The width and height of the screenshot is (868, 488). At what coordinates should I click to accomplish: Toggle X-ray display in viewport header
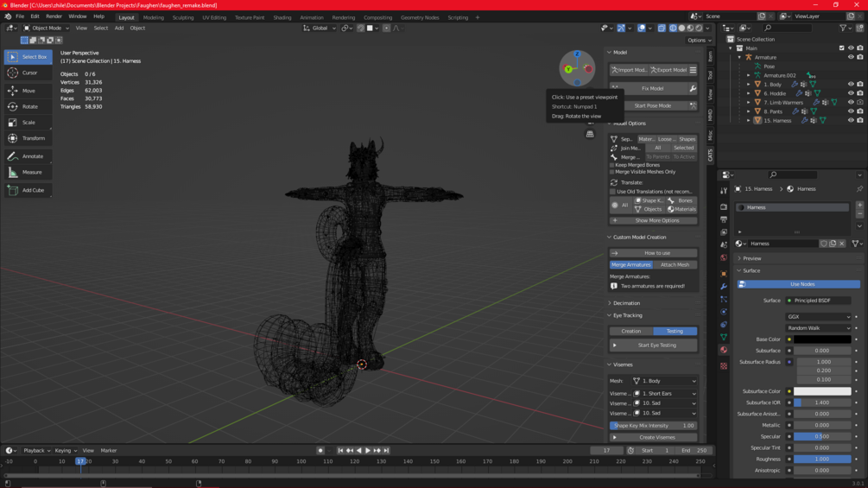(x=662, y=29)
